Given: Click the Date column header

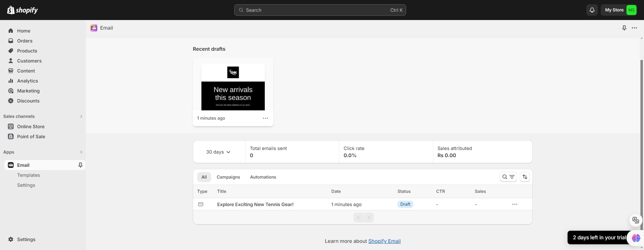Looking at the screenshot, I should coord(336,191).
